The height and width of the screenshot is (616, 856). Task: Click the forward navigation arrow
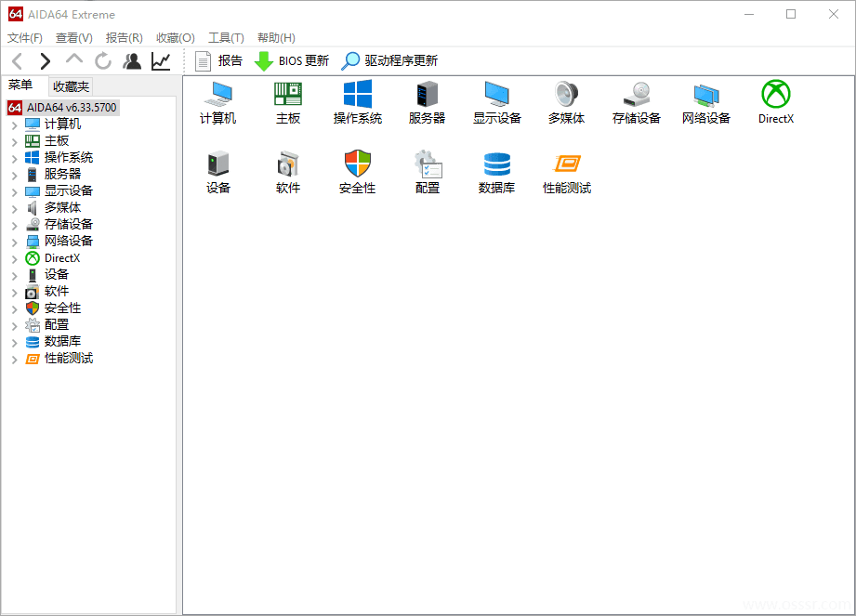tap(45, 60)
